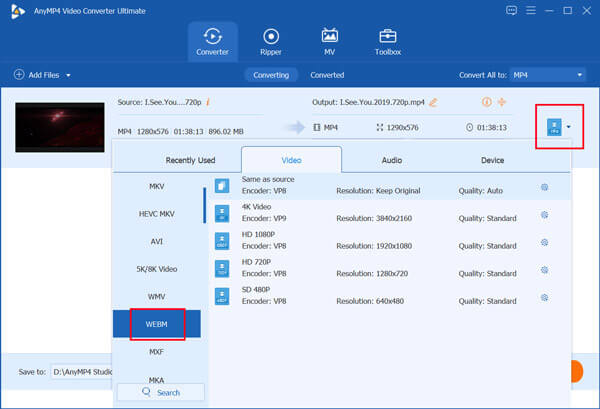Select the Video format tab
Image resolution: width=600 pixels, height=409 pixels.
(x=292, y=160)
